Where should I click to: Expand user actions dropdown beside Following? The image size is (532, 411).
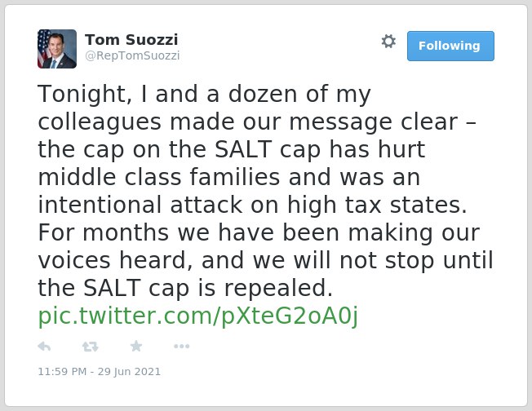pos(388,42)
